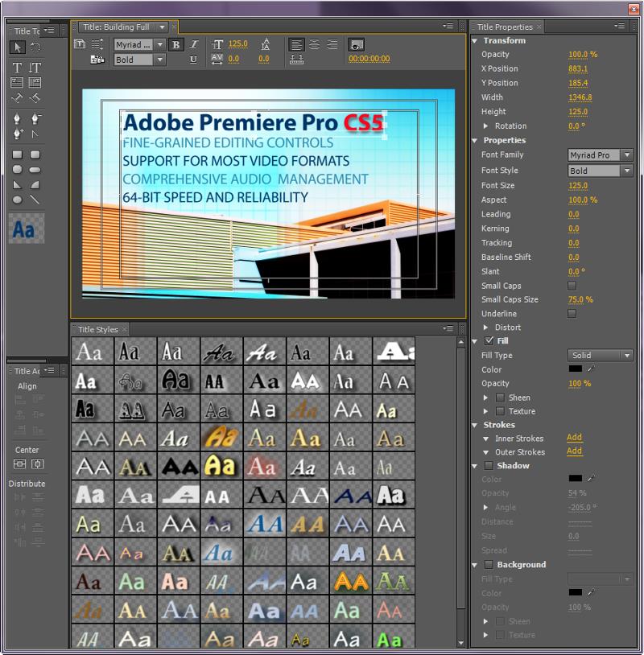644x655 pixels.
Task: Enable the Small Caps checkbox
Action: (572, 286)
